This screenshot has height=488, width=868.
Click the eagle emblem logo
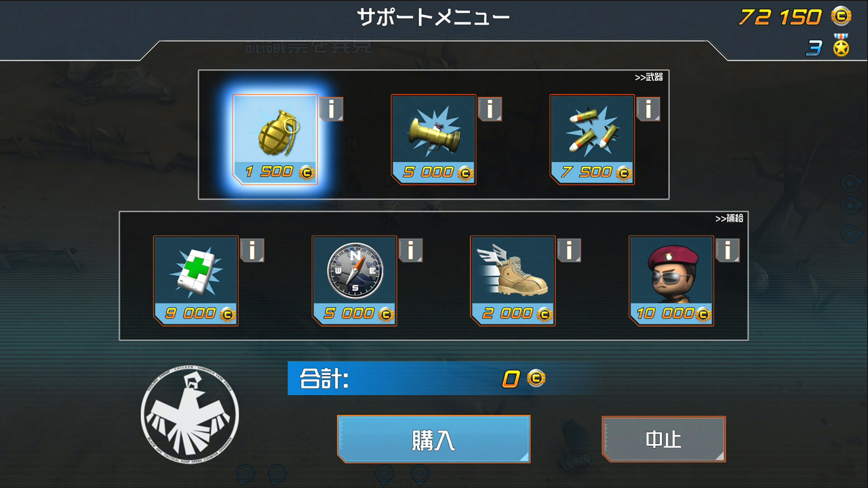(x=190, y=413)
